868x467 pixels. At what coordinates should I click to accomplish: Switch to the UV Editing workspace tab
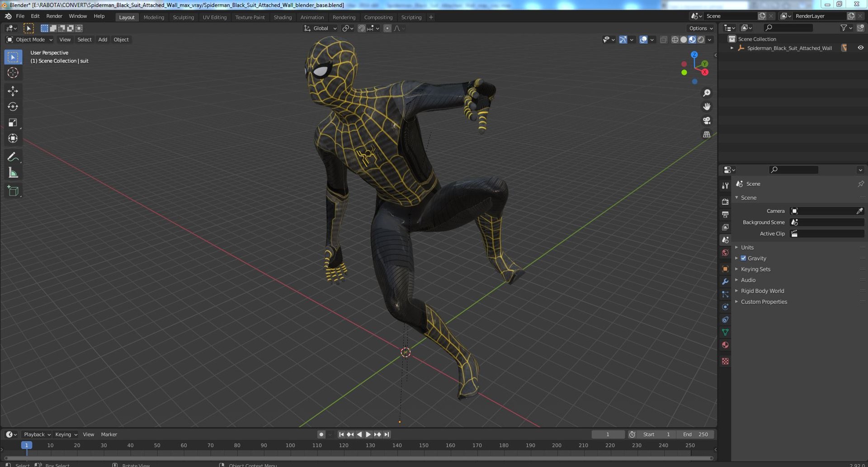click(x=214, y=17)
